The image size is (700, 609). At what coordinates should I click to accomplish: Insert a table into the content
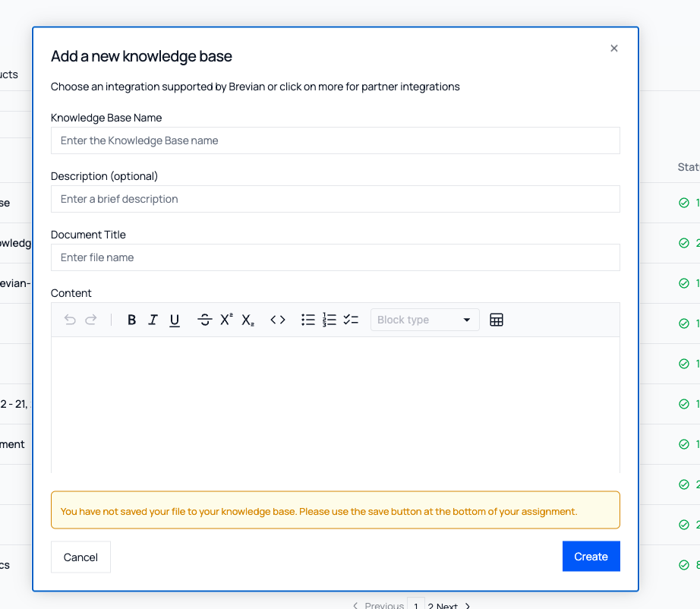(x=497, y=320)
